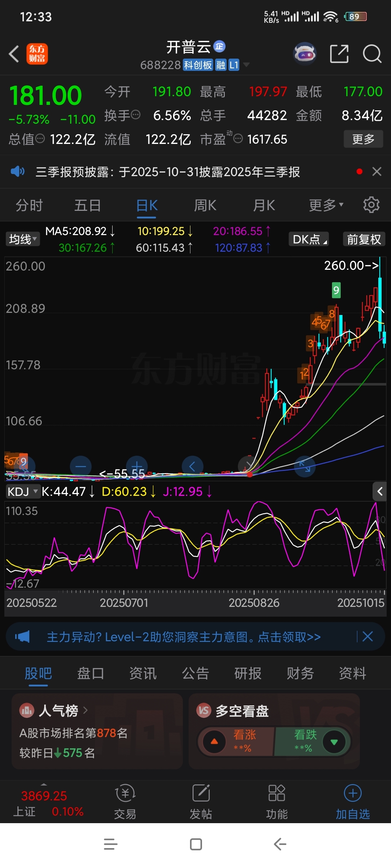Viewport: 391px width, 868px height.
Task: Collapse the KDJ indicator side arrow
Action: [380, 492]
